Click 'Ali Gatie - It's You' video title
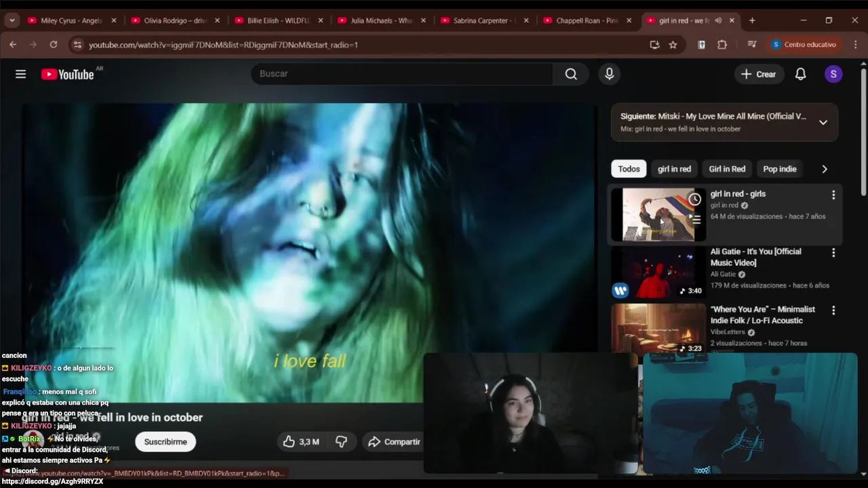Image resolution: width=868 pixels, height=488 pixels. click(755, 257)
